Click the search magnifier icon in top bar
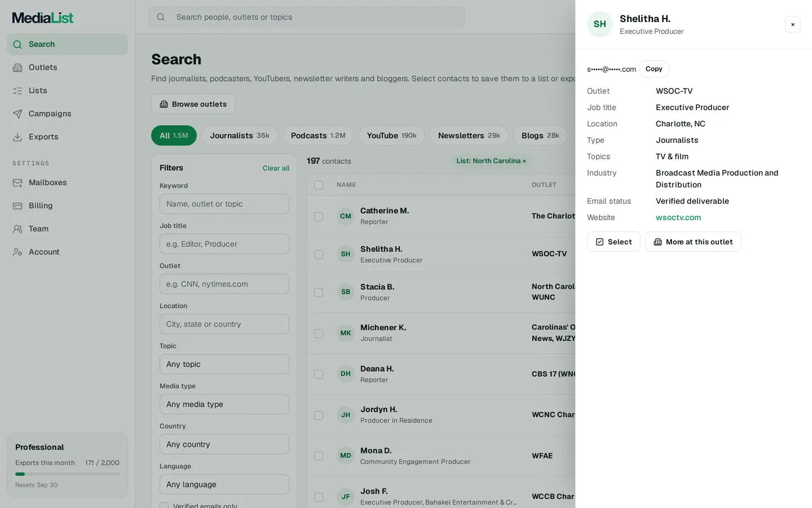The width and height of the screenshot is (812, 508). (x=161, y=17)
